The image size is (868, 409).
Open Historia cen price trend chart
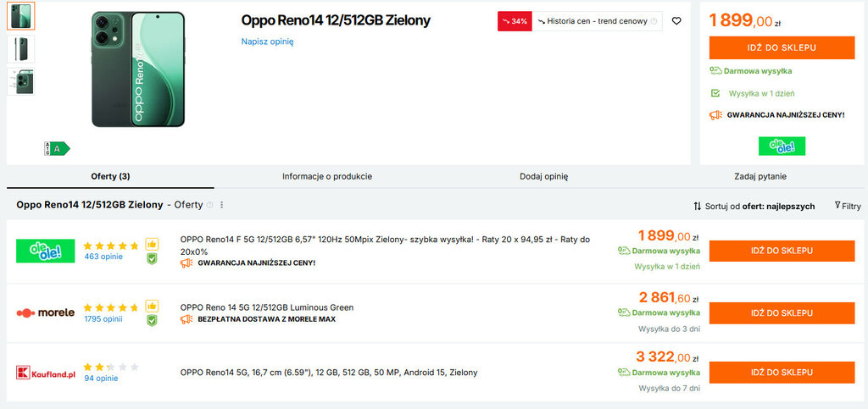(598, 21)
